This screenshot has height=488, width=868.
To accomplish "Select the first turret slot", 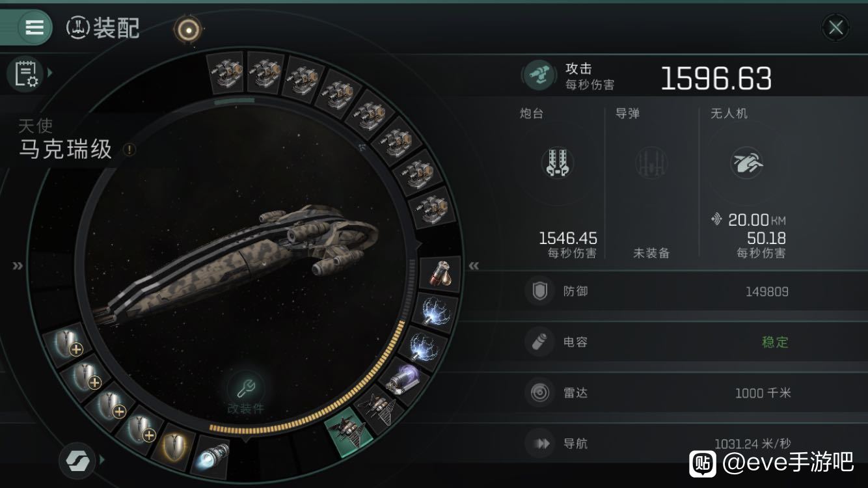I will coord(226,71).
